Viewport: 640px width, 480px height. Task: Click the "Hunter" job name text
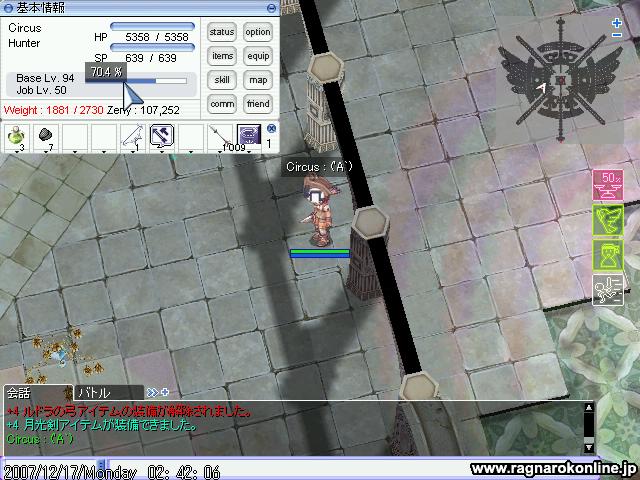24,43
